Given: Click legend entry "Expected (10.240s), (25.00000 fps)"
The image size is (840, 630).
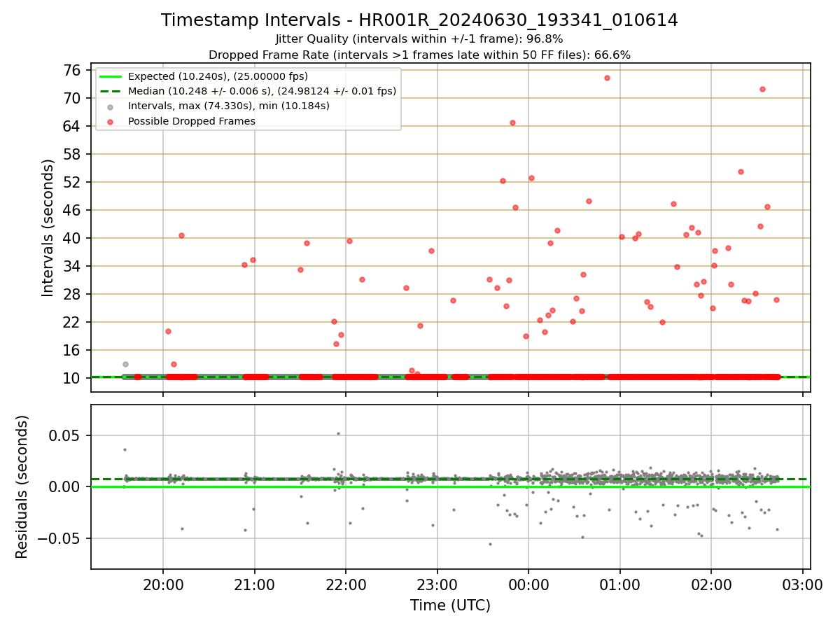Looking at the screenshot, I should pos(218,76).
